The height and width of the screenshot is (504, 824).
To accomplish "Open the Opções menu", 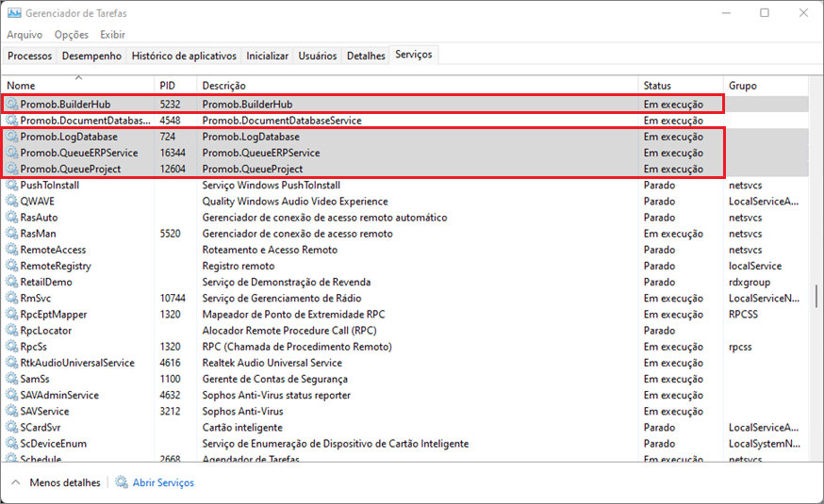I will [72, 35].
